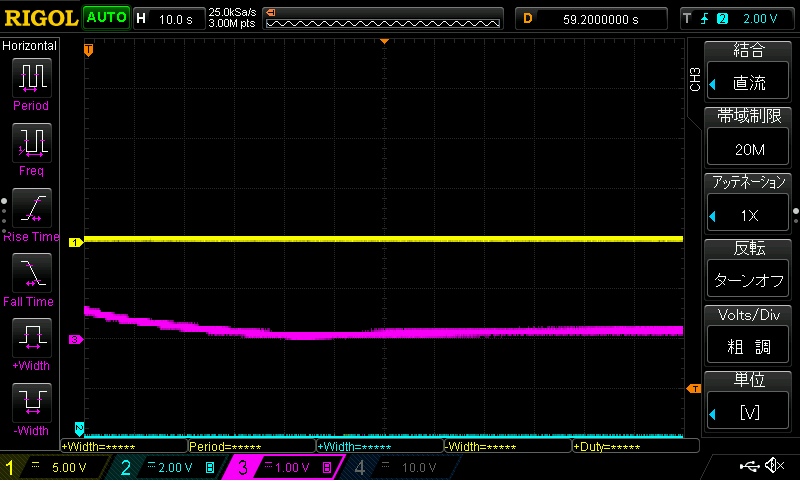Select the Freq measurement icon

click(32, 143)
